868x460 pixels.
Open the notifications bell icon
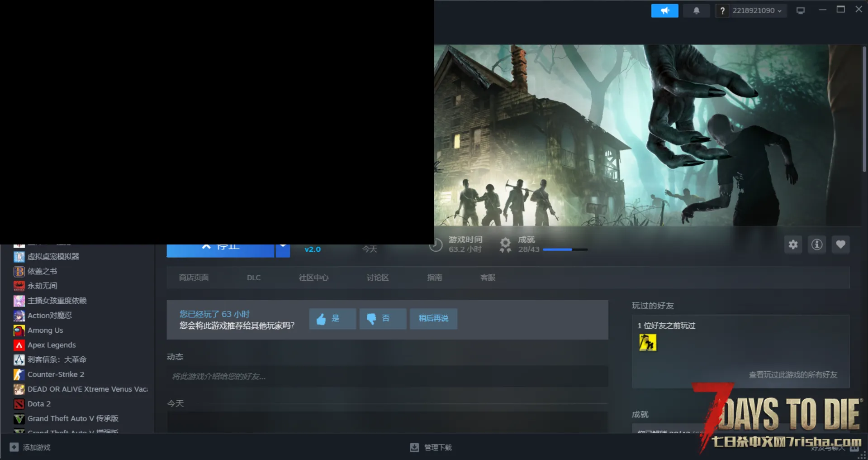(696, 10)
